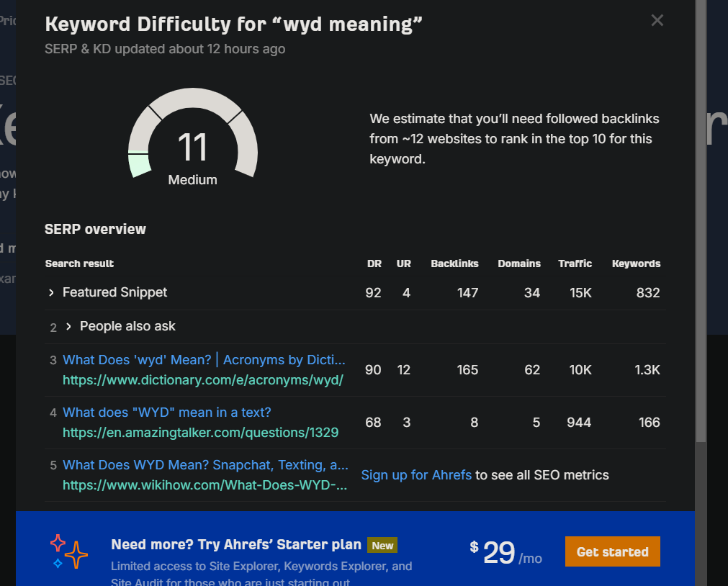Open 'What does "WYD" mean in a text?' result
This screenshot has height=586, width=728.
point(166,413)
